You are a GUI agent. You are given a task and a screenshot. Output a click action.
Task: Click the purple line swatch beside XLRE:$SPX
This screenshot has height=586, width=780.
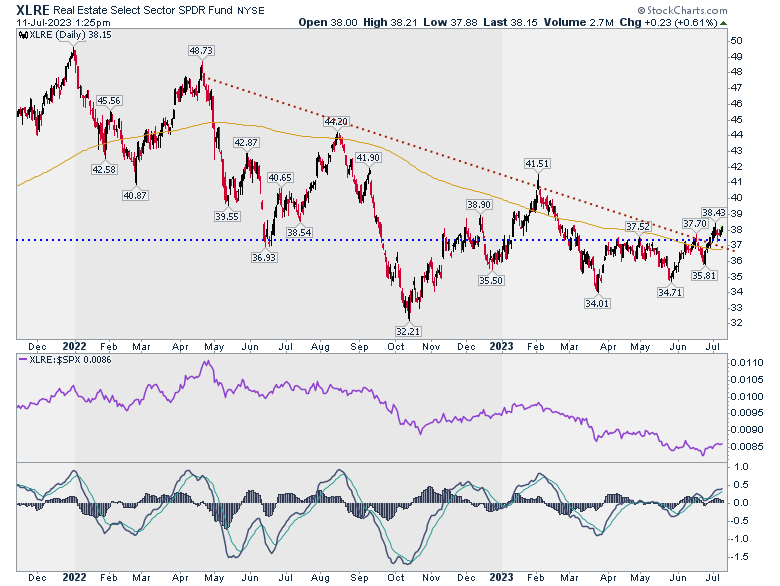(x=23, y=360)
